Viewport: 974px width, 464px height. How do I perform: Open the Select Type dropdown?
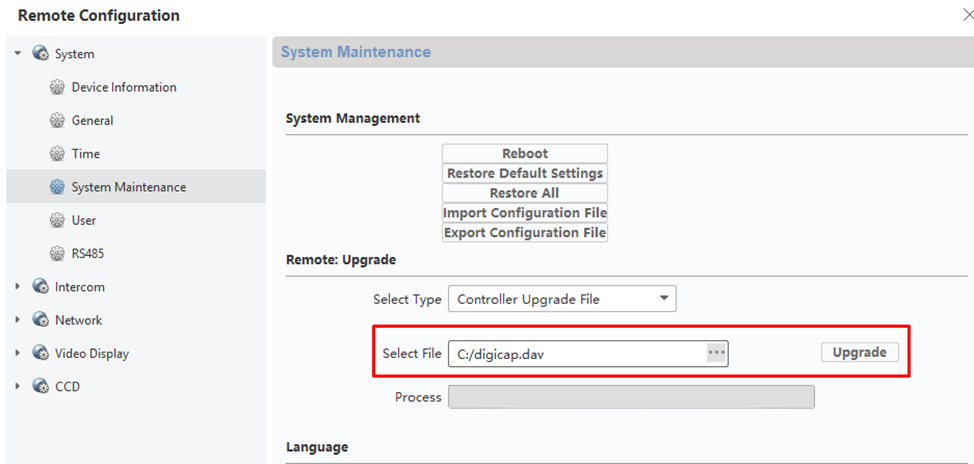[x=561, y=298]
